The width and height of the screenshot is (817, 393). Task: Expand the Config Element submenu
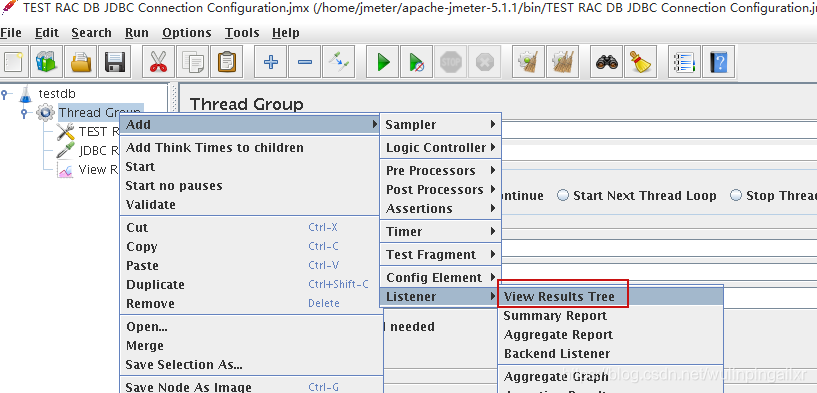click(x=440, y=277)
